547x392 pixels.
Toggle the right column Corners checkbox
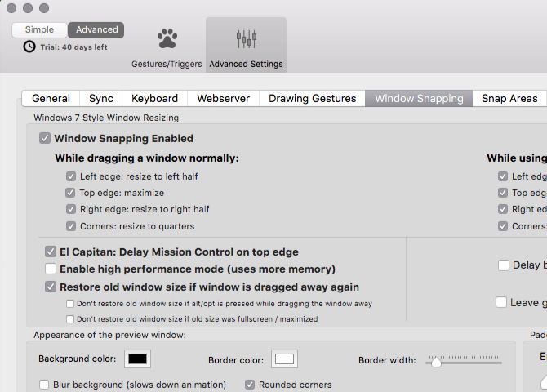pos(503,226)
